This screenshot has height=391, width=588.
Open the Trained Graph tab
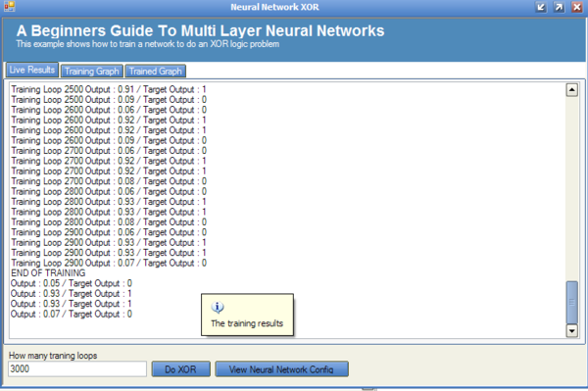coord(155,72)
